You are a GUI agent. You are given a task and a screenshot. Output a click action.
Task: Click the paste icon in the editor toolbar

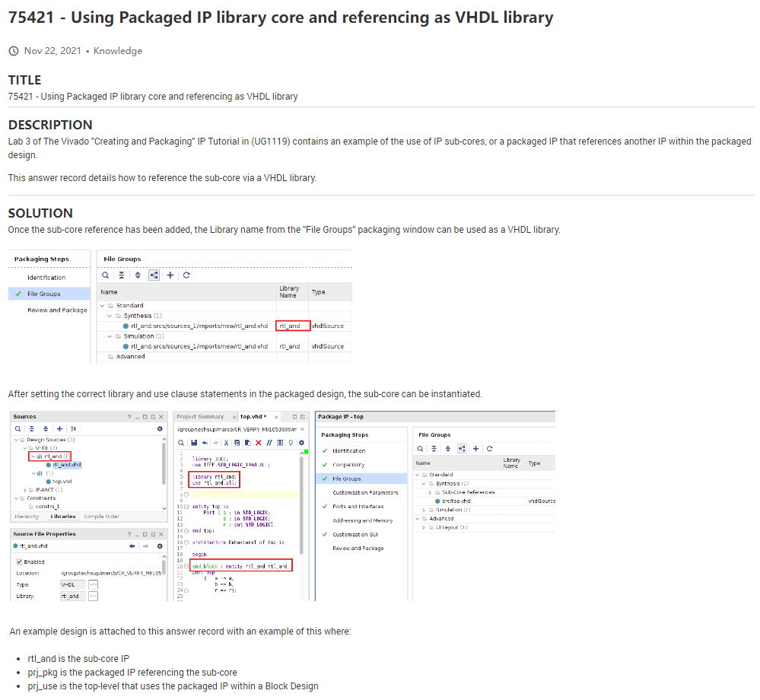[248, 443]
